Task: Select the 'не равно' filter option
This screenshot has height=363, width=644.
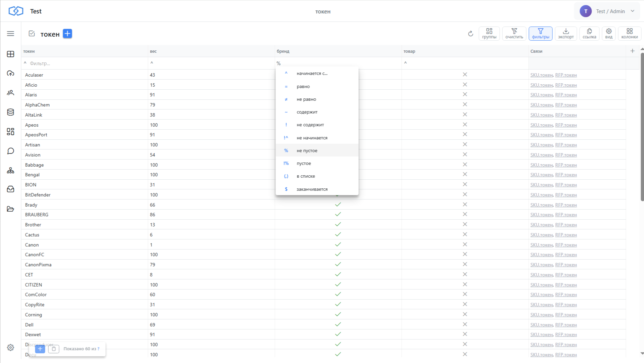Action: click(x=317, y=99)
